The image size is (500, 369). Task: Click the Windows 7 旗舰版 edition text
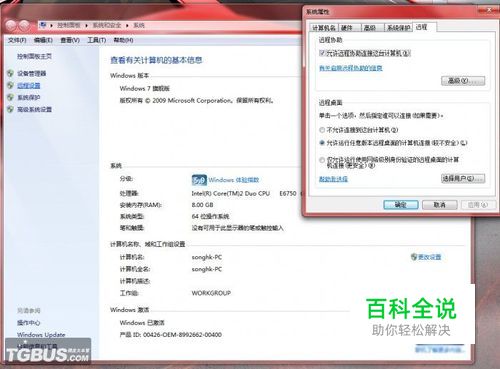(x=145, y=88)
